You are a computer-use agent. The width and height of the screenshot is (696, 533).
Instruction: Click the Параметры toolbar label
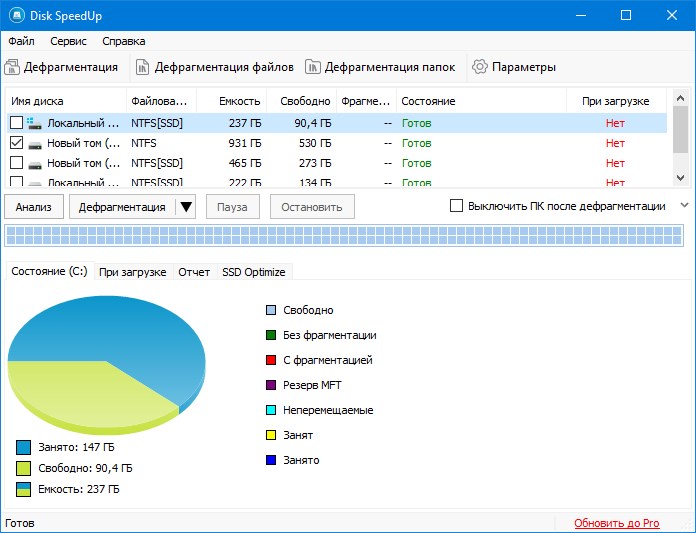tap(524, 67)
